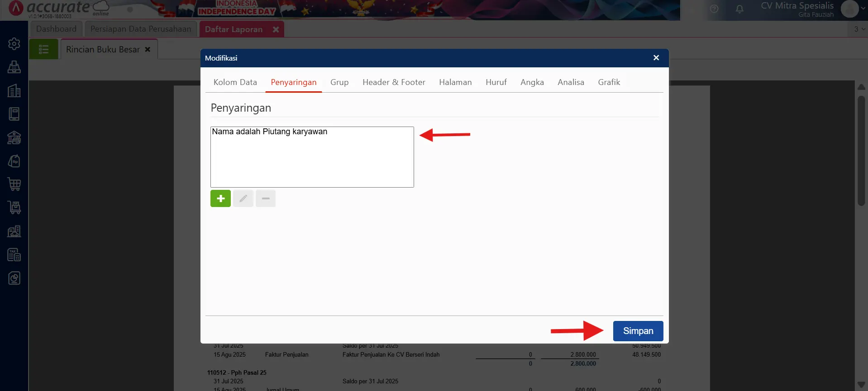This screenshot has height=391, width=868.
Task: Open the user profile avatar
Action: pyautogui.click(x=849, y=9)
